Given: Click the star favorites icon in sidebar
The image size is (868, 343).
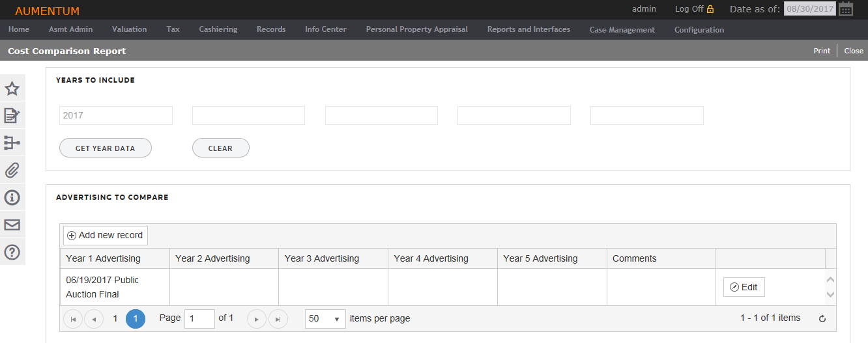Looking at the screenshot, I should (12, 89).
